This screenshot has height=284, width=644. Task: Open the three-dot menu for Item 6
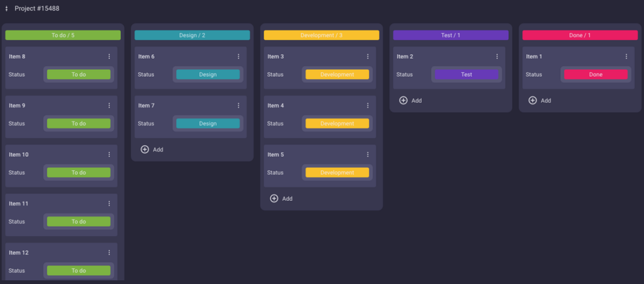238,57
